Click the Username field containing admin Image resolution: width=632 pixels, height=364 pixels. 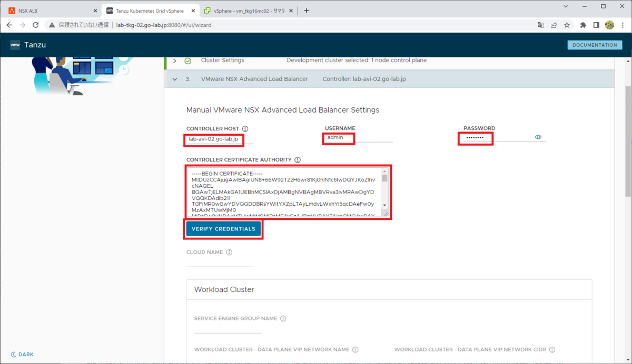(x=359, y=138)
